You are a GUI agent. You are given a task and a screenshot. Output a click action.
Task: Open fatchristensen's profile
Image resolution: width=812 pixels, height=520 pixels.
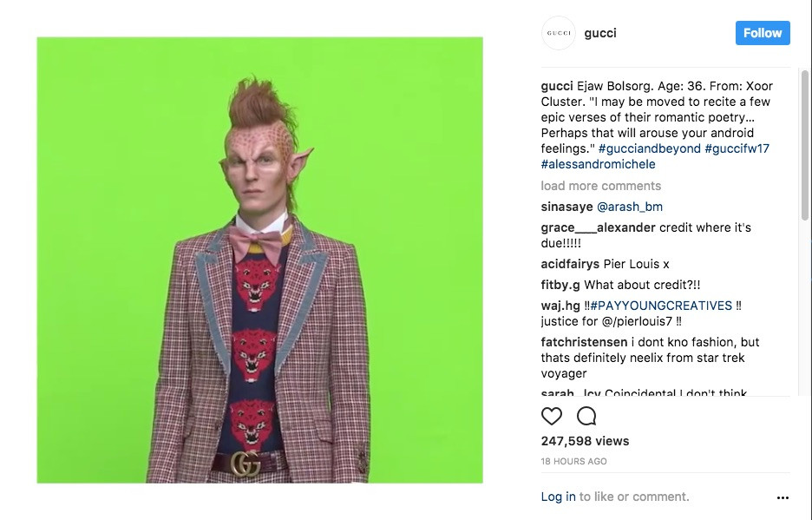[584, 342]
